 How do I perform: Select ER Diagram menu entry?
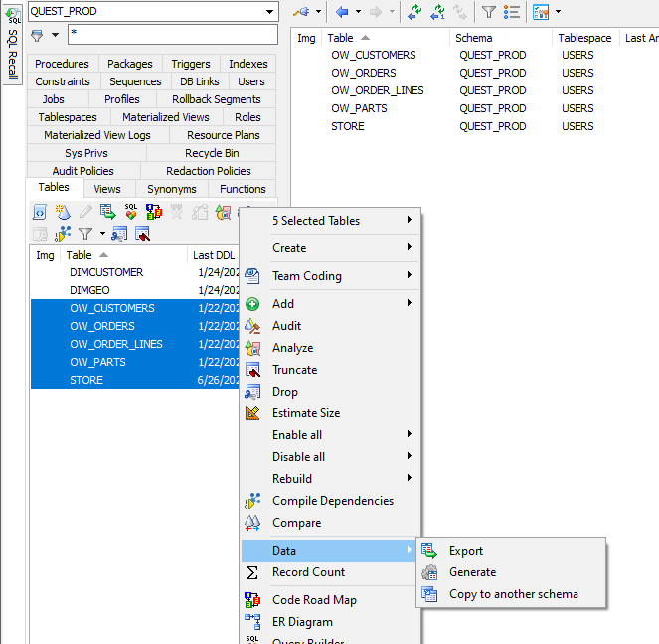[x=330, y=622]
